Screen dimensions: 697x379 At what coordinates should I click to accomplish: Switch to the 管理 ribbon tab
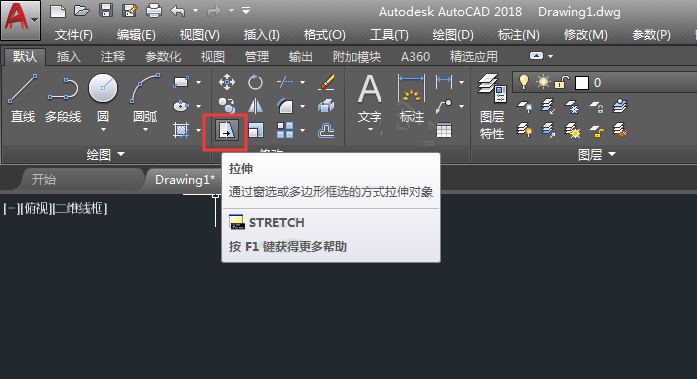(x=256, y=57)
